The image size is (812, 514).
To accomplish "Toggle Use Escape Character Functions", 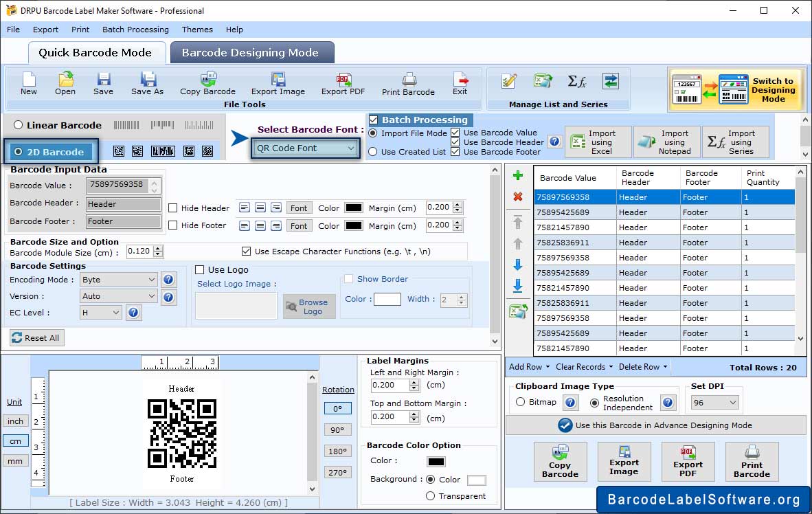I will coord(246,252).
